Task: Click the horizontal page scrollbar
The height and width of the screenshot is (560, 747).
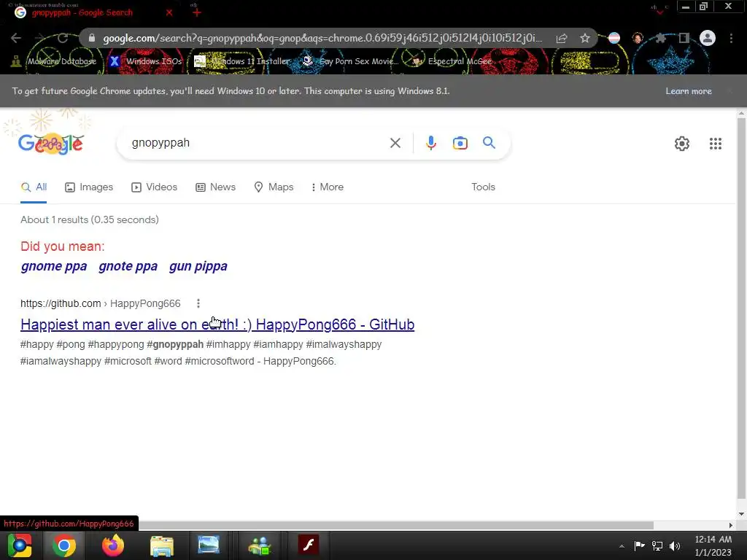Action: tap(396, 525)
